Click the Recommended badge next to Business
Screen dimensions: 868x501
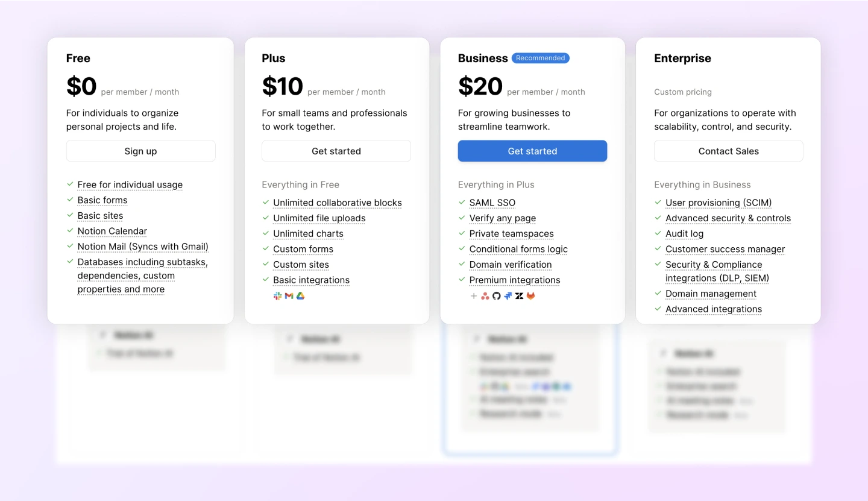tap(540, 58)
